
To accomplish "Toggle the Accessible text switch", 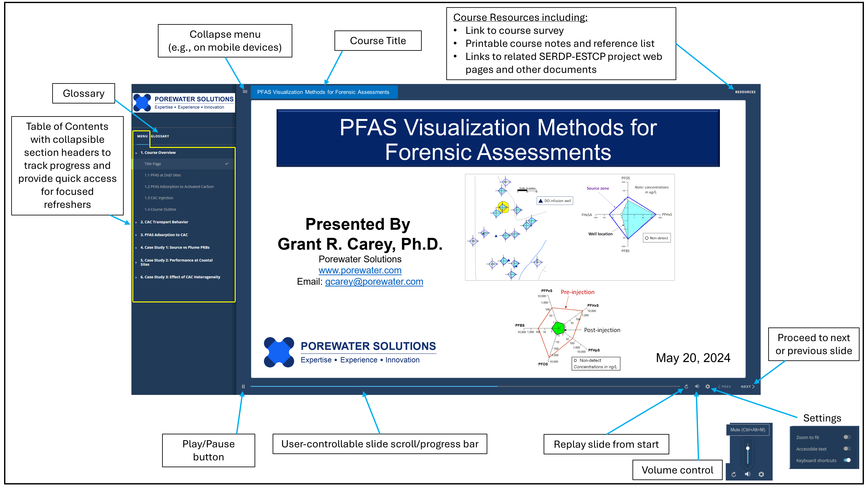I will [x=847, y=448].
